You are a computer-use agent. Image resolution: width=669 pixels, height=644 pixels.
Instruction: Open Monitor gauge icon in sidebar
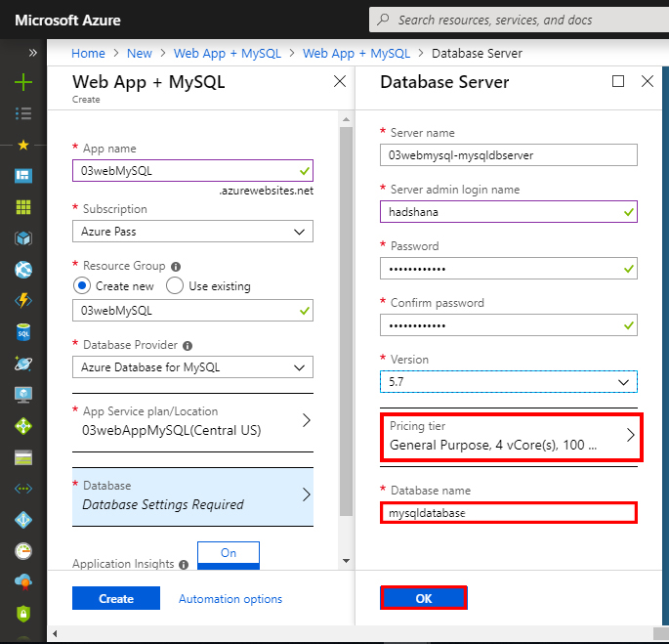point(23,551)
